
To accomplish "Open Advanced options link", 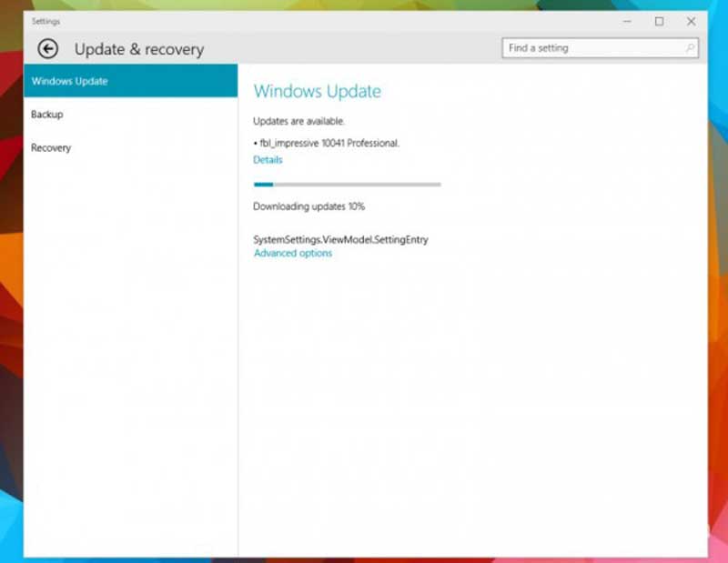I will [x=293, y=253].
